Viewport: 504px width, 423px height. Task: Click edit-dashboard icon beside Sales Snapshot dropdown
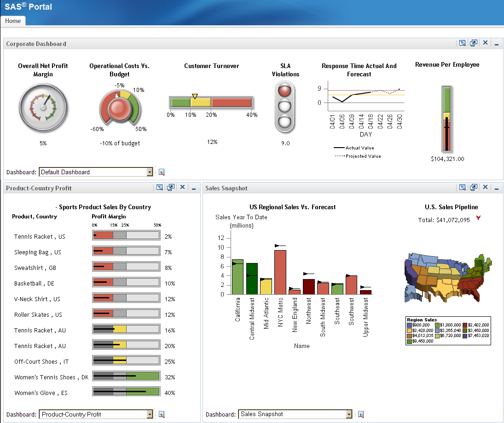[361, 414]
